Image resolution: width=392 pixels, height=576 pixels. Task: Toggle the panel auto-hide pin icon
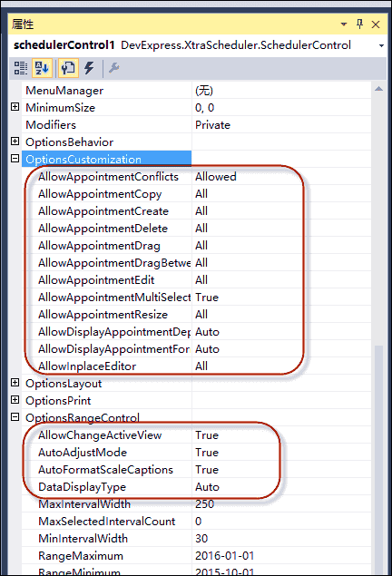coord(359,24)
